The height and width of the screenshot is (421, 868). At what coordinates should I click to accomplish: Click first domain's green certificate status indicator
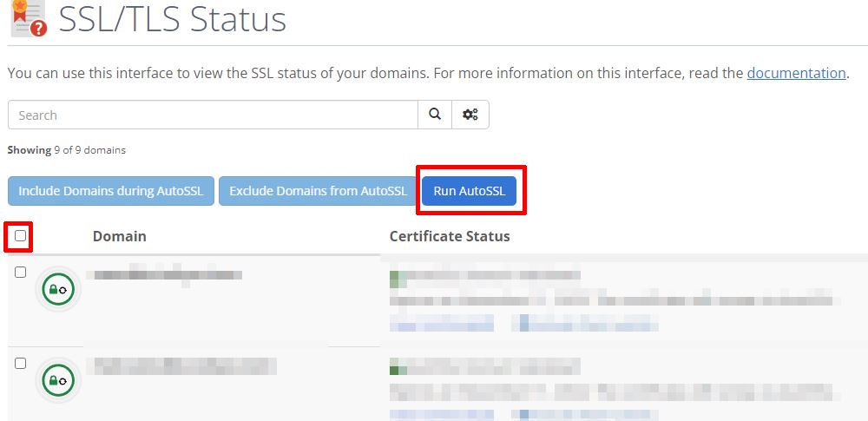(398, 279)
